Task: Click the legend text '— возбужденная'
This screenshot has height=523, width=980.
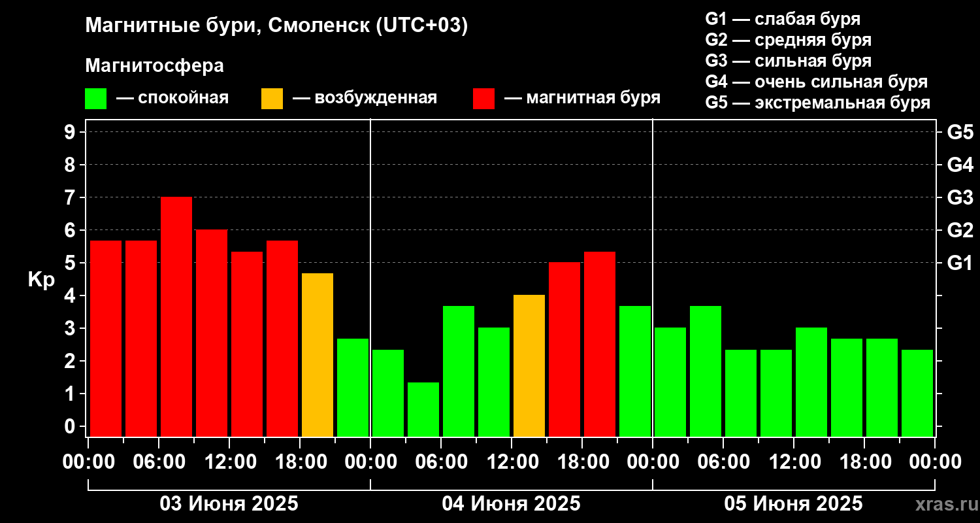Action: [365, 98]
